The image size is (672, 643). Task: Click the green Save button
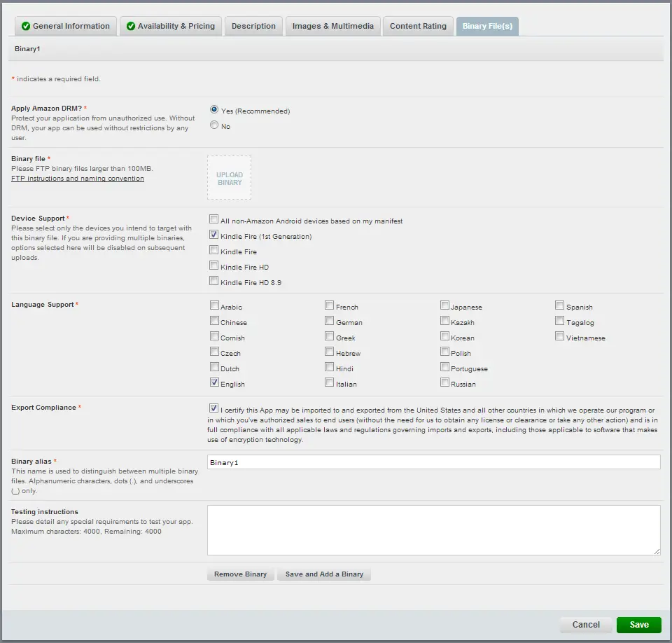pyautogui.click(x=638, y=625)
